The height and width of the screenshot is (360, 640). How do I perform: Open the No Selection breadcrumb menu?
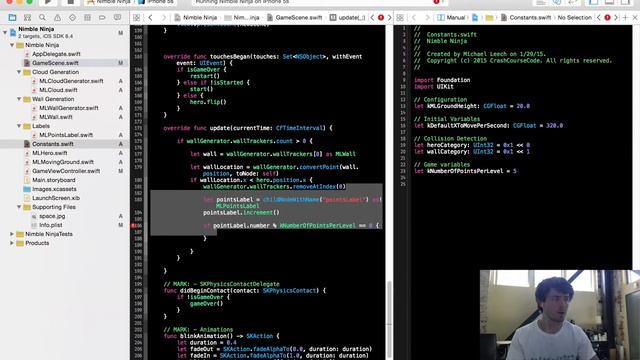click(574, 18)
